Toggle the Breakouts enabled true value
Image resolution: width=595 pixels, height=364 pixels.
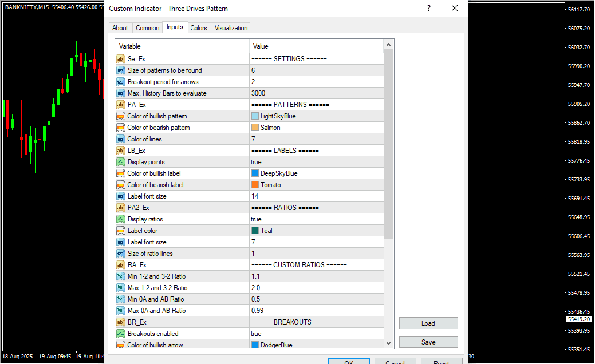click(x=256, y=334)
